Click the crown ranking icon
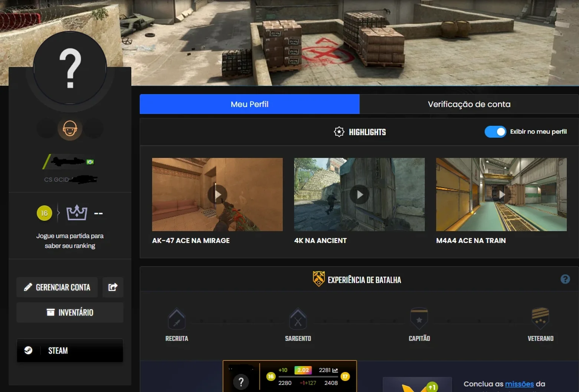This screenshot has height=392, width=579. coord(77,213)
